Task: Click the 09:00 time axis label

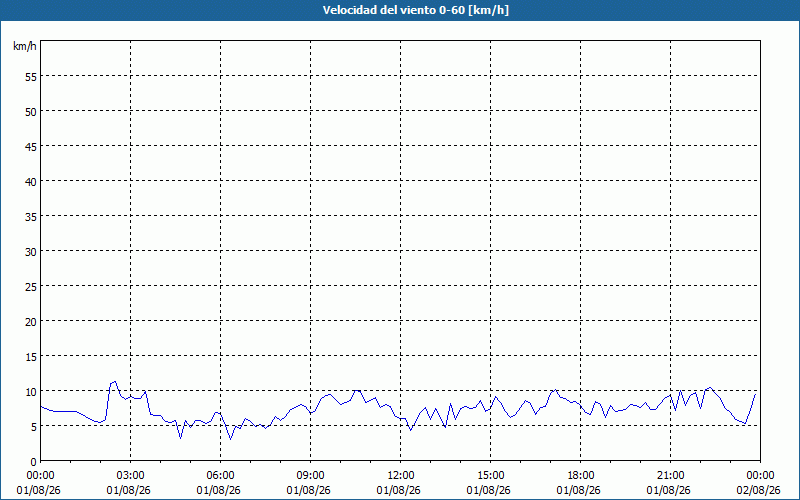Action: click(x=310, y=476)
